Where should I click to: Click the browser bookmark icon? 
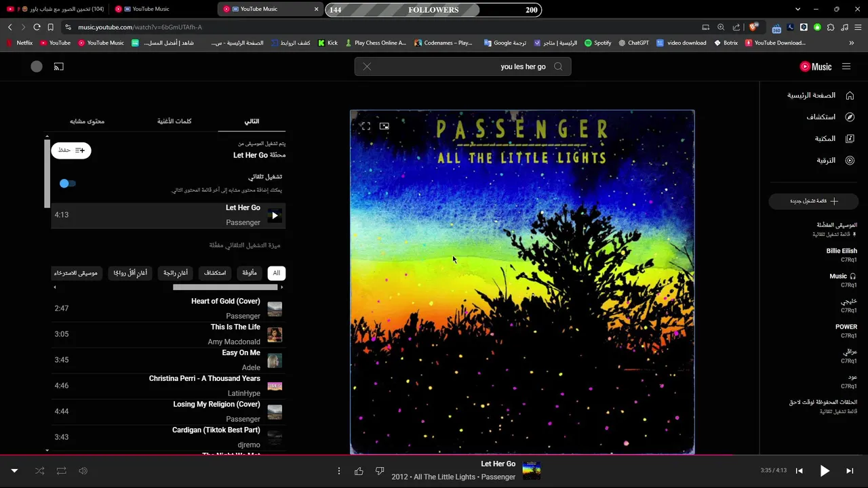coord(50,27)
